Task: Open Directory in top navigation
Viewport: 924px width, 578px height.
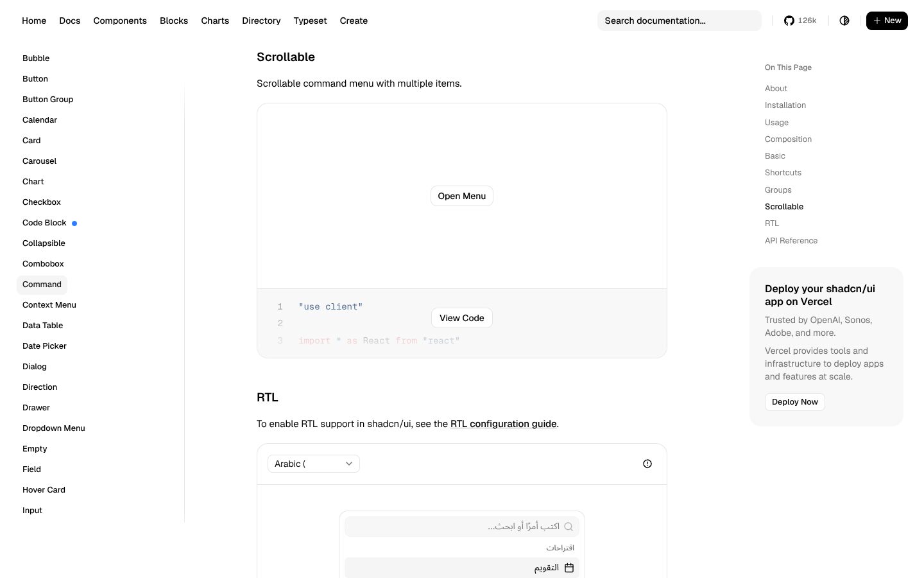Action: click(261, 21)
